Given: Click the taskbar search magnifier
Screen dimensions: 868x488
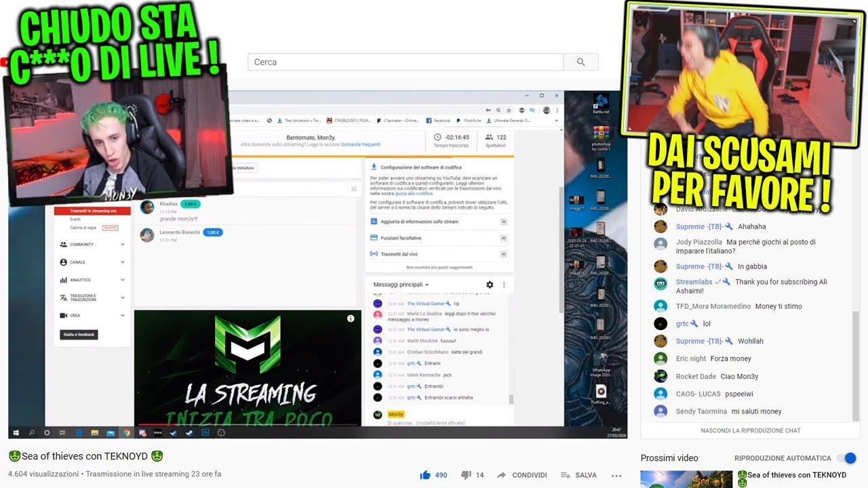Looking at the screenshot, I should [x=31, y=432].
